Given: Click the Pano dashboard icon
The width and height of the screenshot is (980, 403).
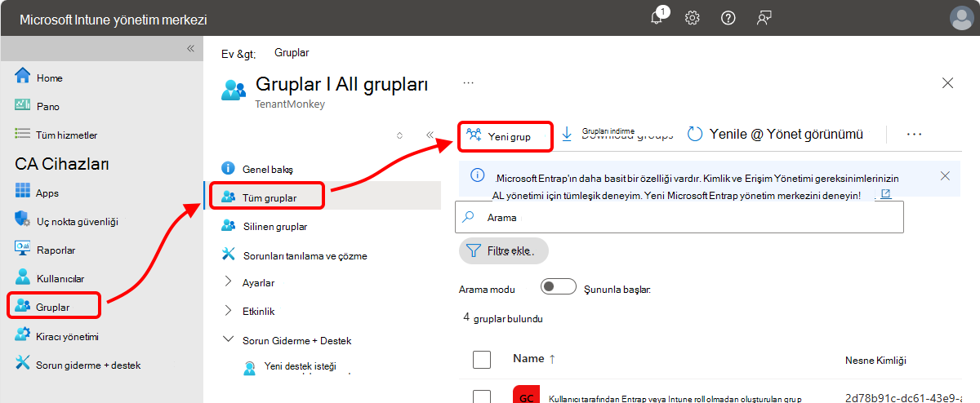Looking at the screenshot, I should tap(23, 105).
